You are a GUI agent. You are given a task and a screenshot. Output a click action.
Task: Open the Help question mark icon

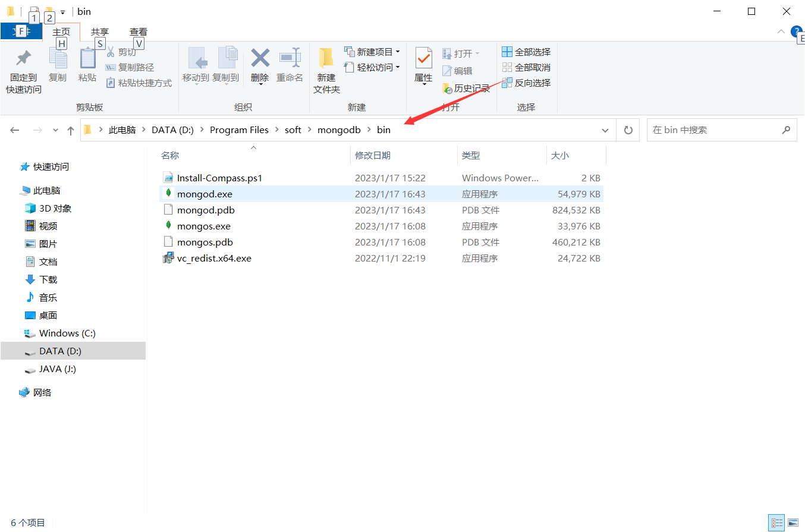(797, 31)
